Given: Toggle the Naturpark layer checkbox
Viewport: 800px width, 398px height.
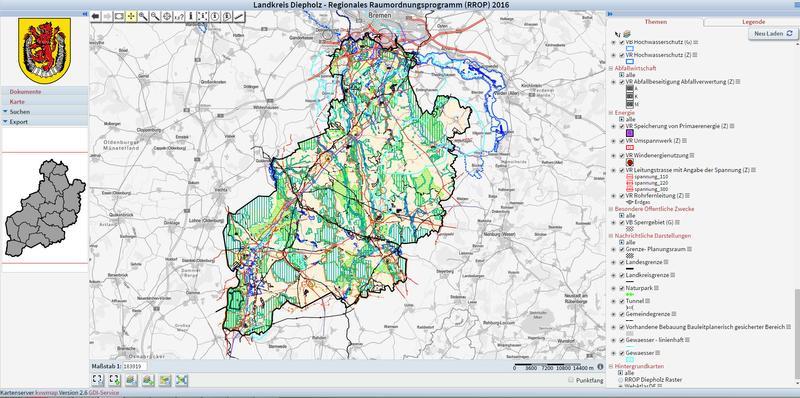Looking at the screenshot, I should coord(621,288).
